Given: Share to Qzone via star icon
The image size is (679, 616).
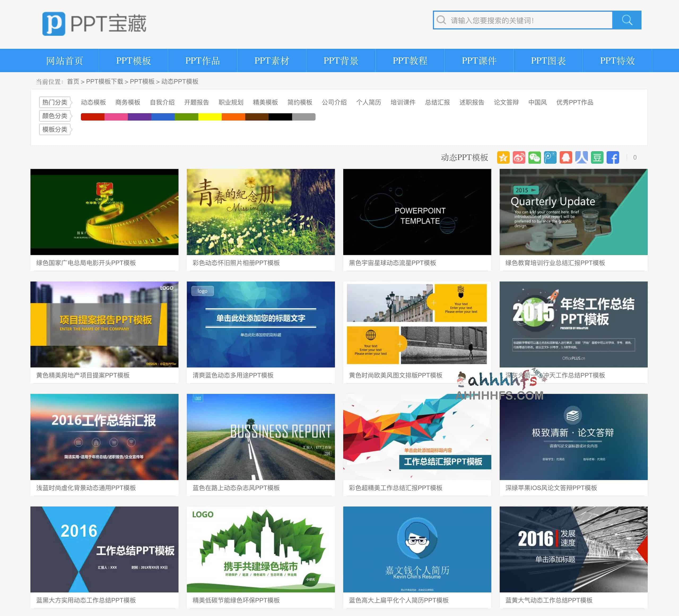Looking at the screenshot, I should pos(503,157).
